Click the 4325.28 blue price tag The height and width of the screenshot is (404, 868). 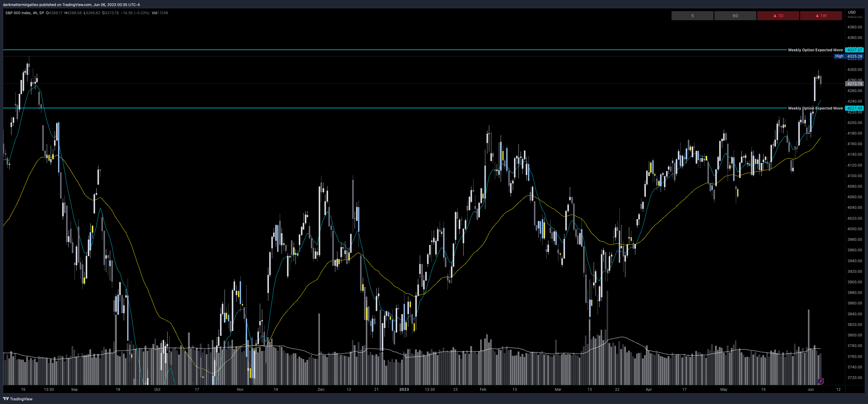click(x=854, y=56)
